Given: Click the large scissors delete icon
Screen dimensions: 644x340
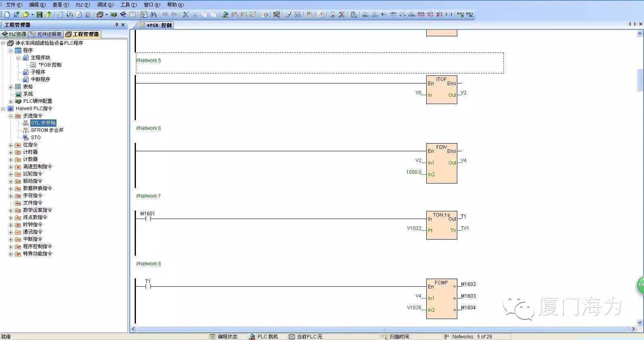Looking at the screenshot, I should point(185,15).
